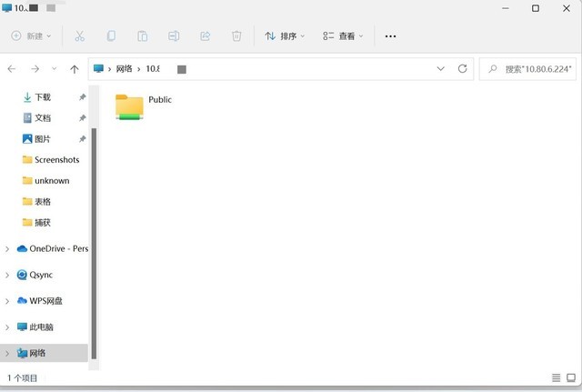Go back with the left arrow

tap(12, 69)
